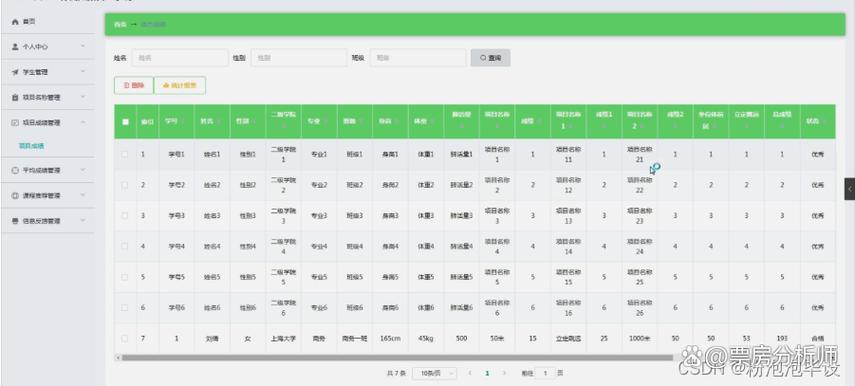
Task: Click the 姓名3 cell
Action: pyautogui.click(x=212, y=216)
